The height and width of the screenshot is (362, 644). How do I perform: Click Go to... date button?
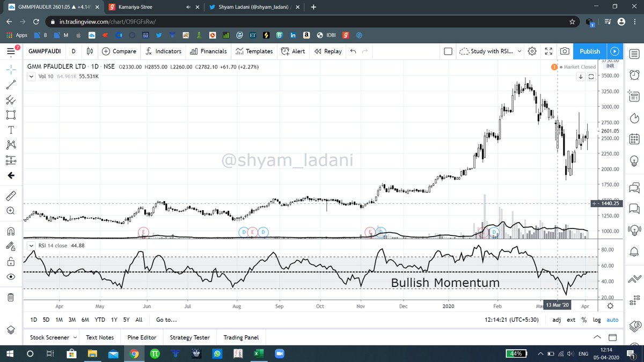(166, 320)
